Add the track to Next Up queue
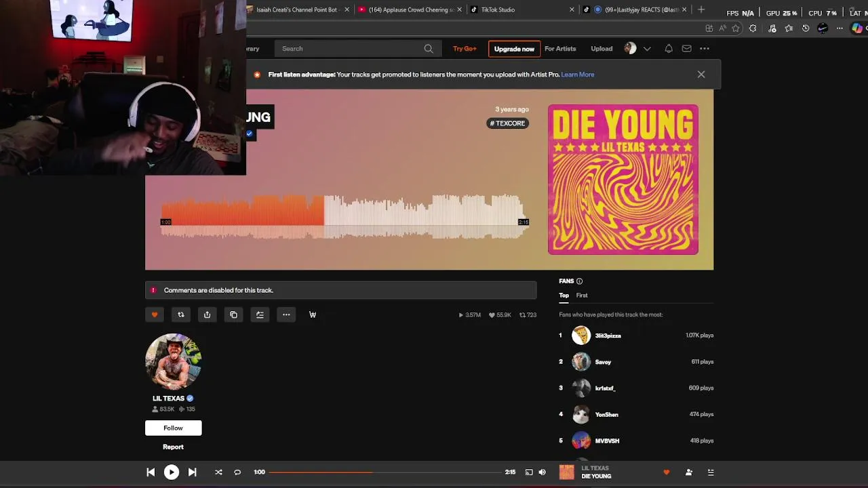The height and width of the screenshot is (488, 868). coord(260,314)
